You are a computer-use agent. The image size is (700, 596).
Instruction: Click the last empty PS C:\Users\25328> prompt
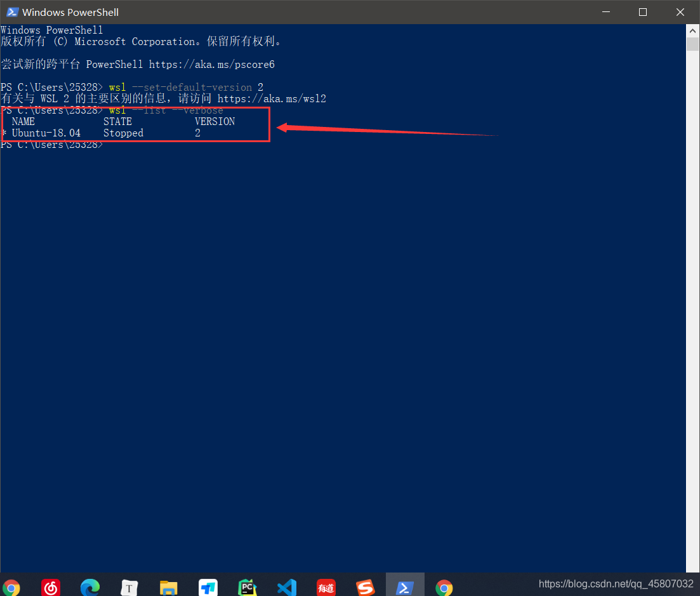[52, 145]
